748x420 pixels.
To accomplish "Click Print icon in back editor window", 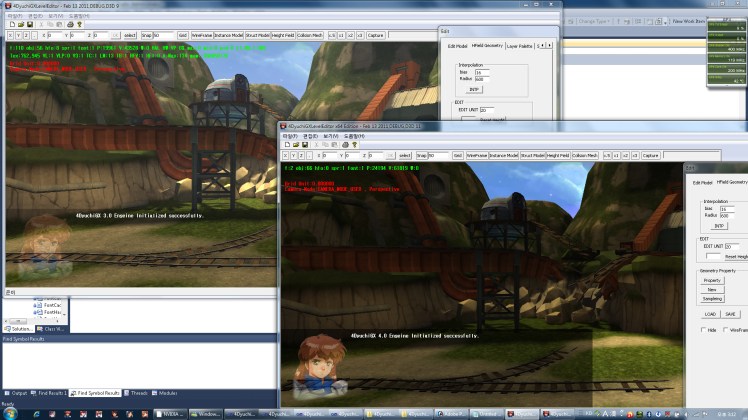I will pos(71,24).
